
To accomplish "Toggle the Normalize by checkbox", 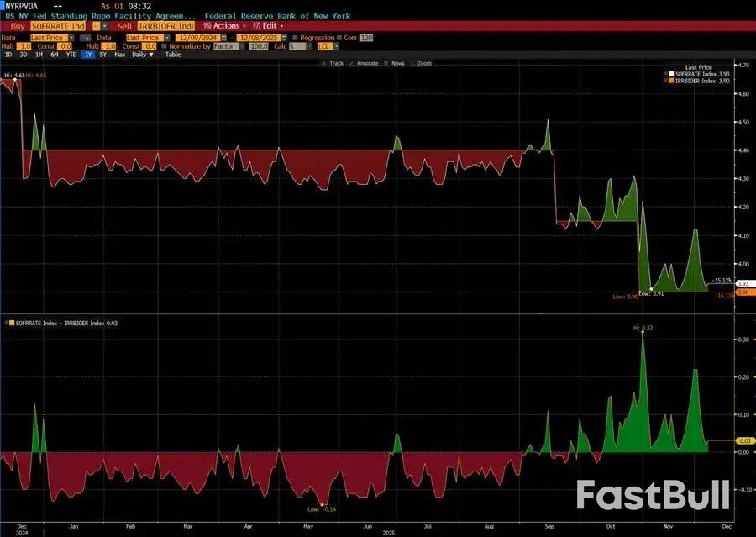I will click(x=166, y=46).
